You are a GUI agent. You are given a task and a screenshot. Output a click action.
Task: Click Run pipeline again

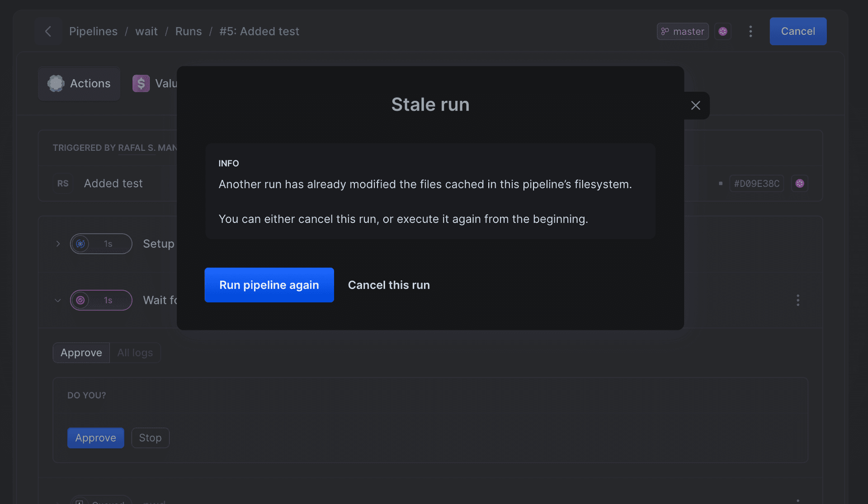tap(269, 285)
